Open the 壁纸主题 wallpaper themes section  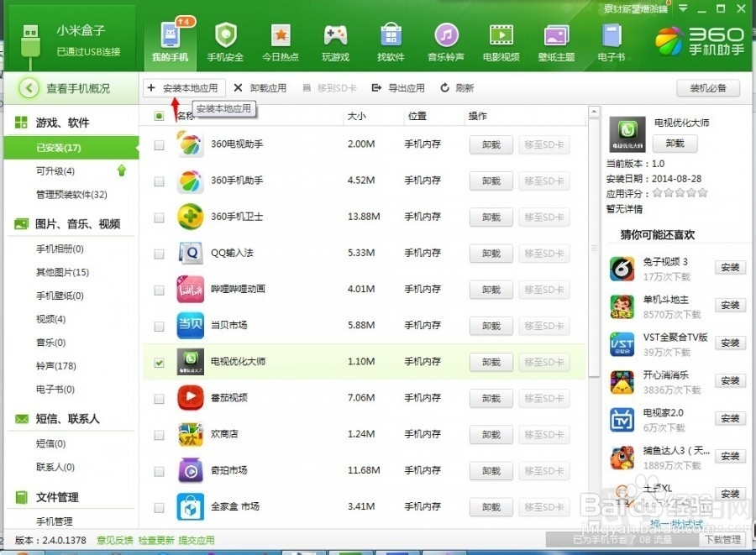[x=556, y=40]
